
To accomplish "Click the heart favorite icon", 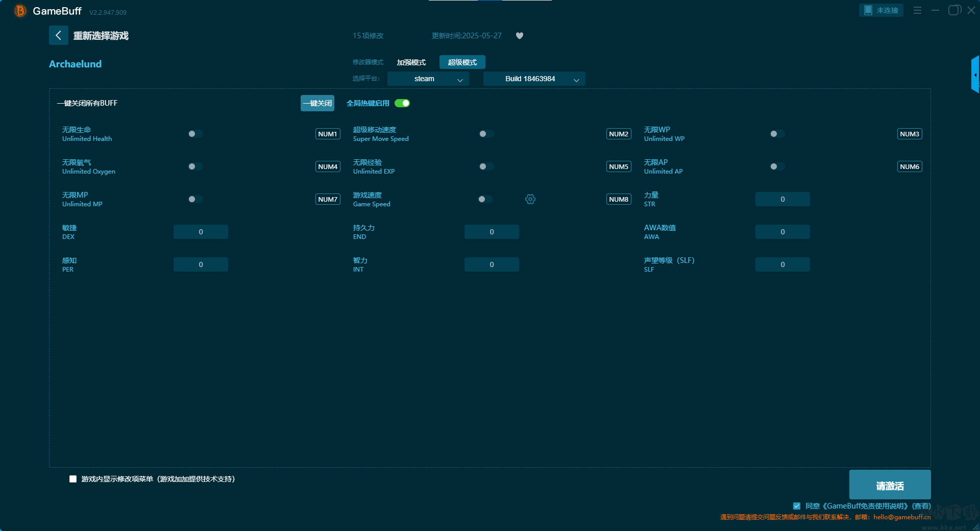I will point(519,36).
